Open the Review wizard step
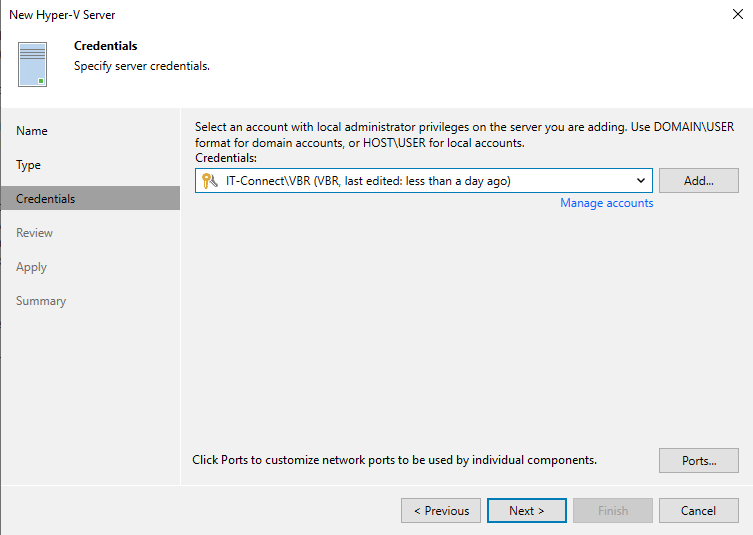The height and width of the screenshot is (535, 753). (35, 233)
